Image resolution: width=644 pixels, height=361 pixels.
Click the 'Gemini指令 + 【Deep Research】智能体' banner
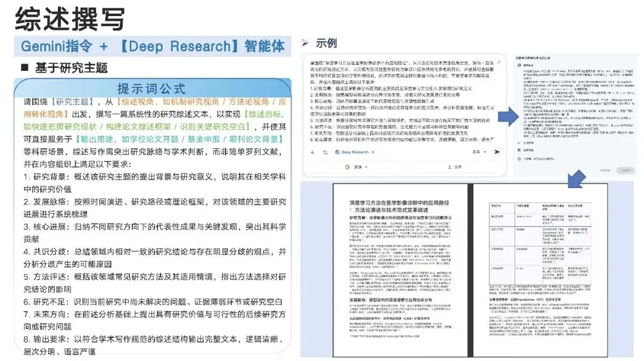pyautogui.click(x=153, y=46)
